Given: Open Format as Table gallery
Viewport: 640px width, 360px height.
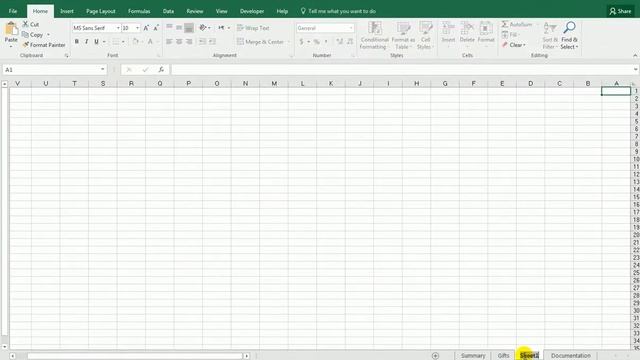Looking at the screenshot, I should click(403, 35).
